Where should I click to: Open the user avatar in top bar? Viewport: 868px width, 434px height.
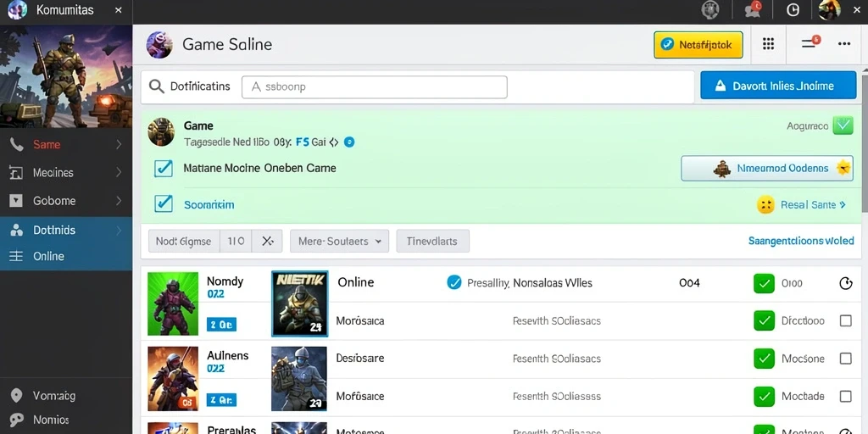[x=829, y=9]
